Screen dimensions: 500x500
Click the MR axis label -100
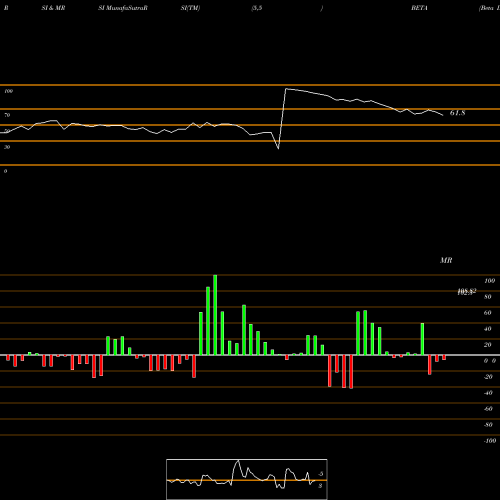pos(489,441)
